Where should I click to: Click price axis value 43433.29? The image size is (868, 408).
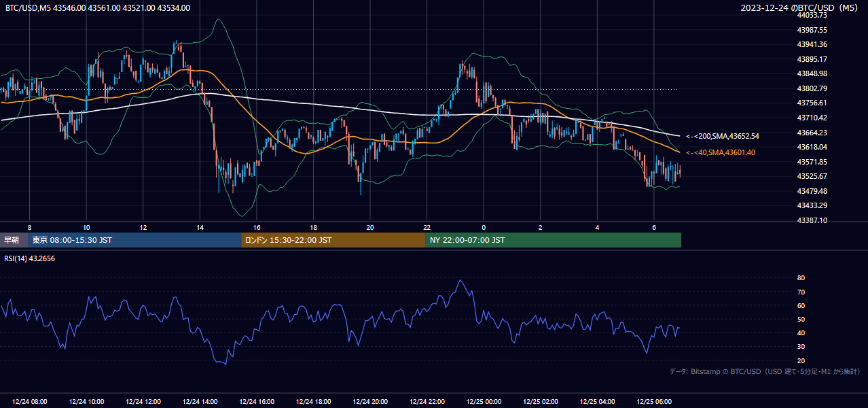812,205
